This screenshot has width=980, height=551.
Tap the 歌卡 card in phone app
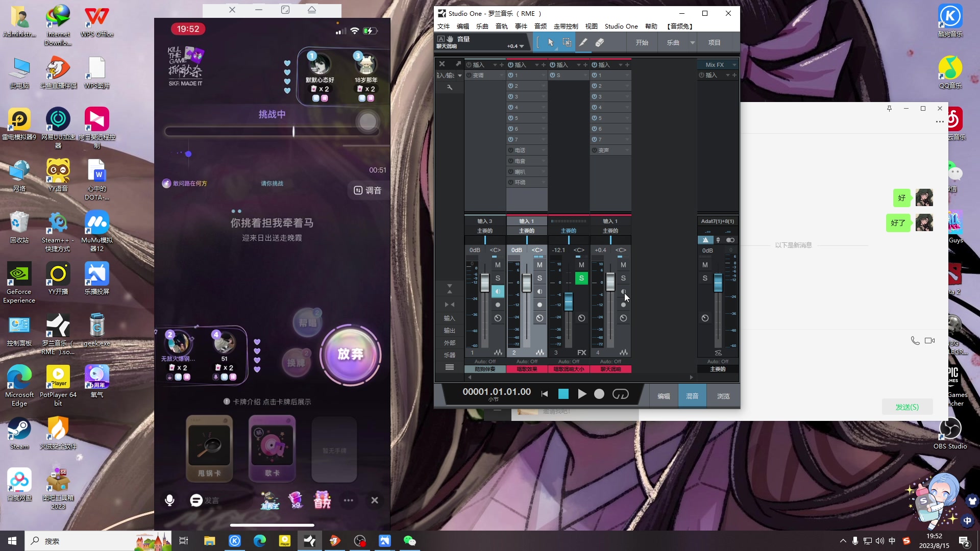[x=272, y=448]
